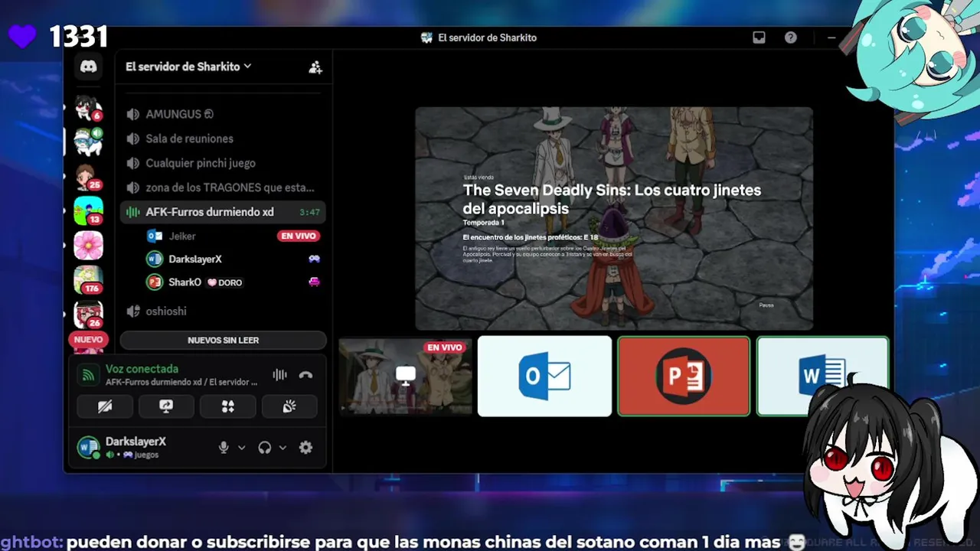The height and width of the screenshot is (551, 980).
Task: Click DarkslayerX's Word avatar in channel list
Action: (x=155, y=259)
